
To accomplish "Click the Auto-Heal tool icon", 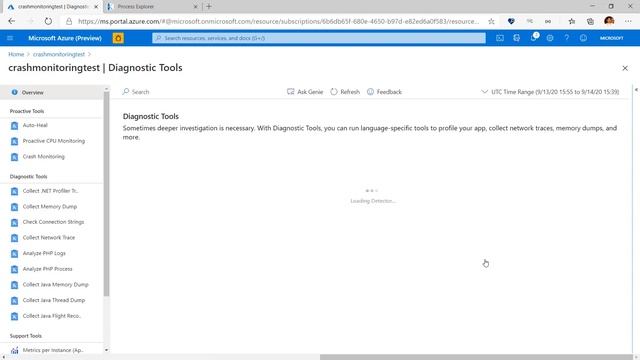I will click(x=14, y=126).
